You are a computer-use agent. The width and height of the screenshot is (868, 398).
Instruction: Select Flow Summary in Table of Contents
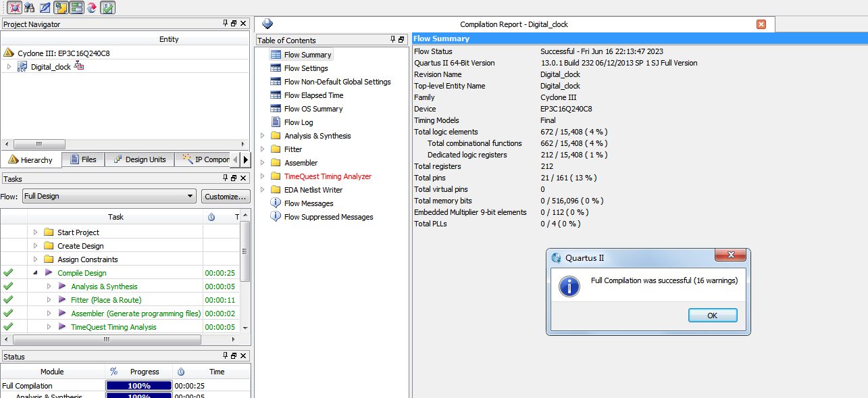301,55
